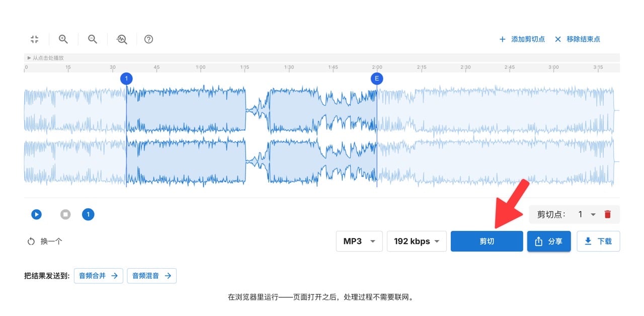Open the 剪切点 number dropdown
The height and width of the screenshot is (316, 644).
[587, 214]
